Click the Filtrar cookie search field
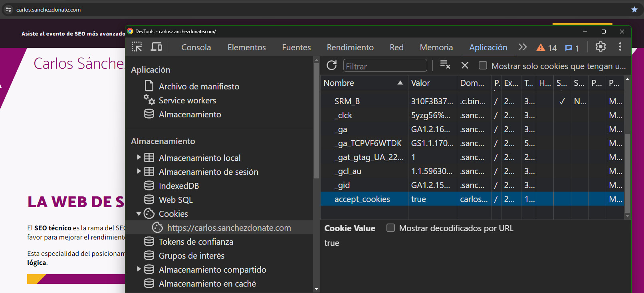This screenshot has height=293, width=644. coord(385,66)
